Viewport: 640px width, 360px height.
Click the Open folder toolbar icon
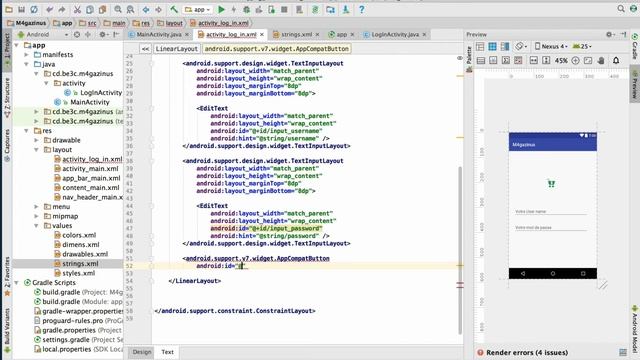pos(9,9)
